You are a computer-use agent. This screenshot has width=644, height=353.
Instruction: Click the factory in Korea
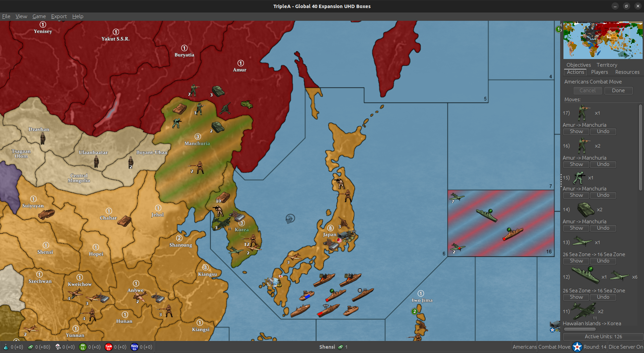click(x=236, y=215)
